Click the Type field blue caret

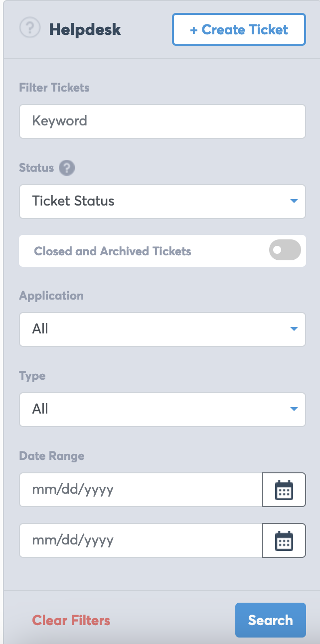point(294,409)
